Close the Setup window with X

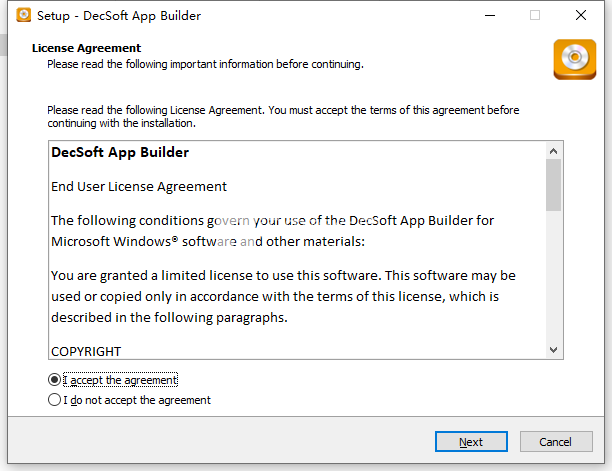[581, 16]
